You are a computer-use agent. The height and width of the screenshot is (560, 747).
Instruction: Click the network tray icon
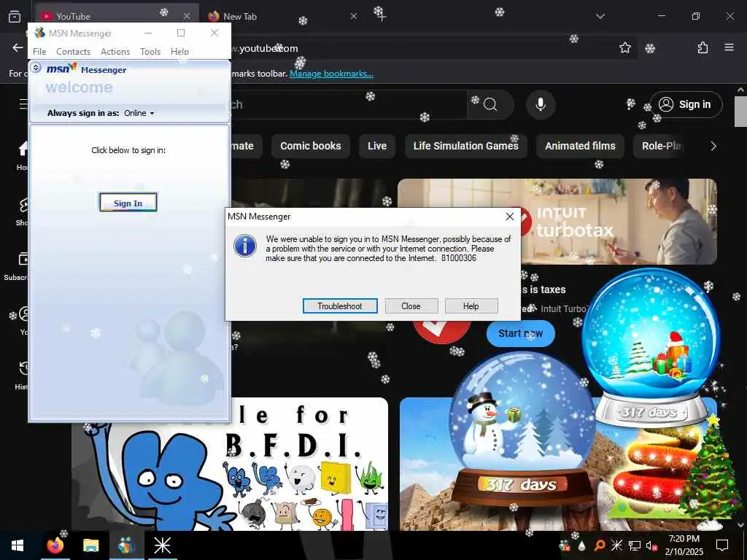(x=635, y=545)
